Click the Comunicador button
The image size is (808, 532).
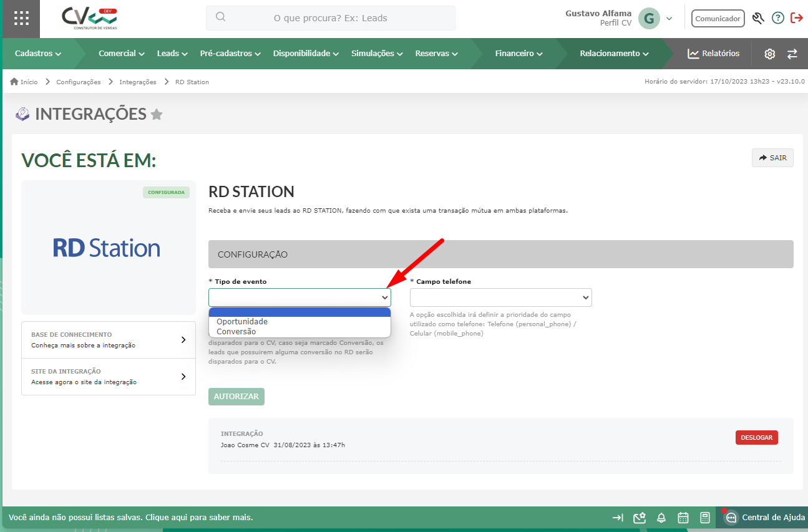tap(718, 19)
